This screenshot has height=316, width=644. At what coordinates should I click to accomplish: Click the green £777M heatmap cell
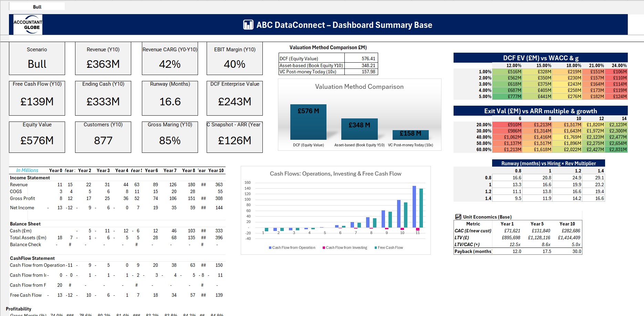pos(507,97)
